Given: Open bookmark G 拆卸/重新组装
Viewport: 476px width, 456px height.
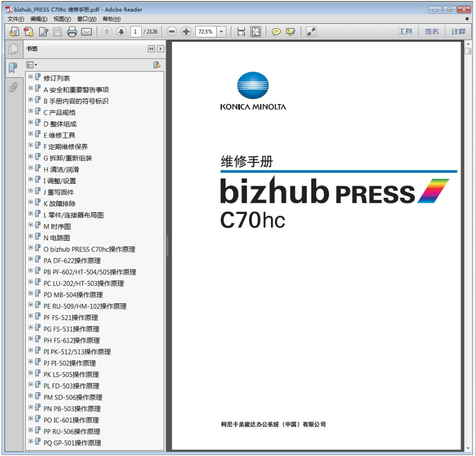Looking at the screenshot, I should click(68, 158).
